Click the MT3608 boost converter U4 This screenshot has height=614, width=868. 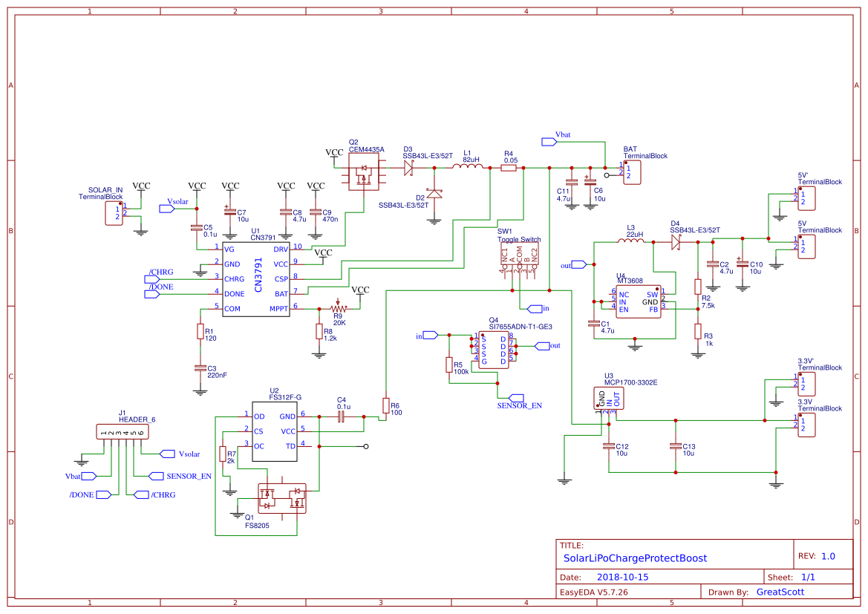[x=639, y=301]
